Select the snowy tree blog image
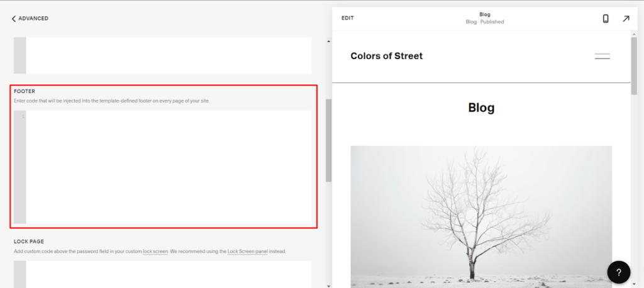The image size is (644, 288). 480,214
